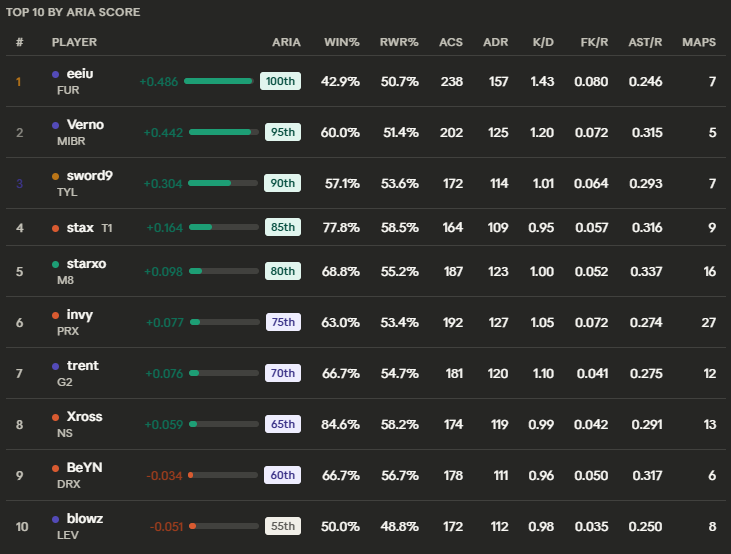Sort by the ARIA column header
This screenshot has height=554, width=731.
[x=286, y=42]
